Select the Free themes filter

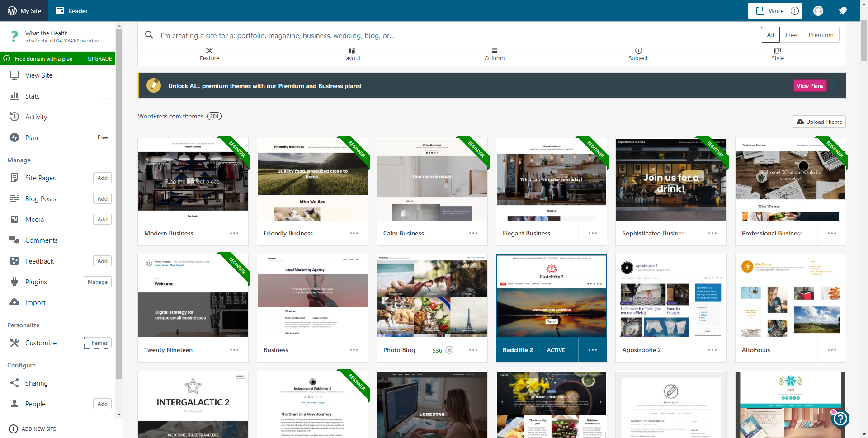tap(791, 35)
